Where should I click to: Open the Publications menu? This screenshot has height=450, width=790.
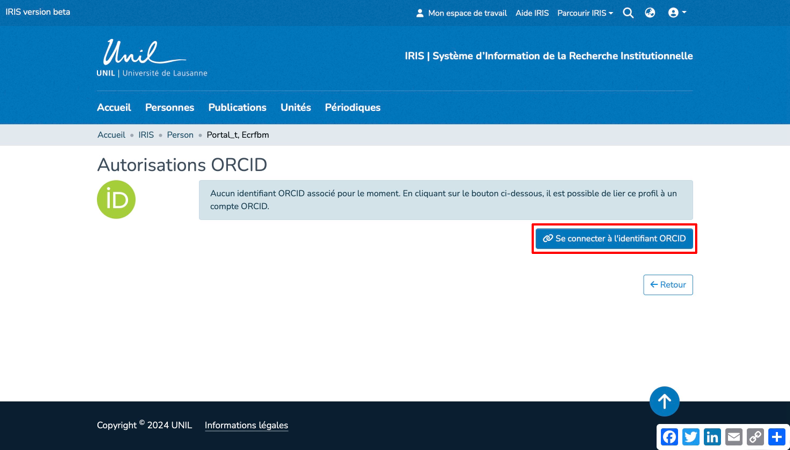pos(237,107)
